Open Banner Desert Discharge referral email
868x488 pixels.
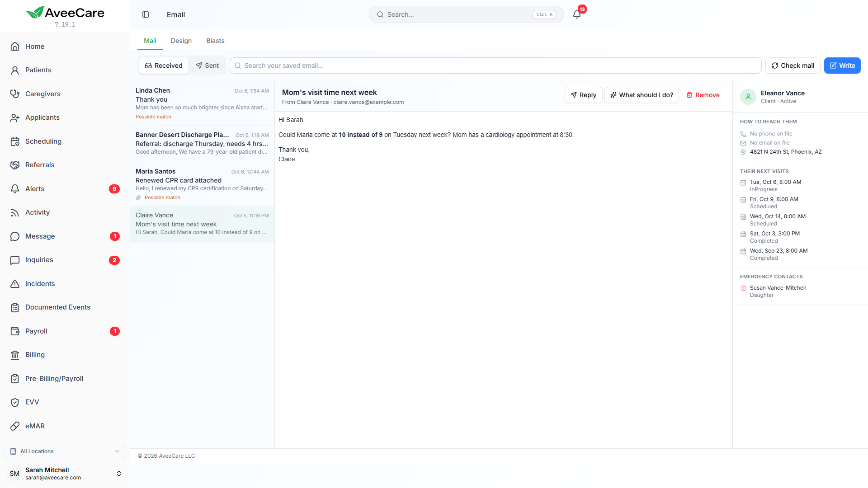tap(202, 144)
